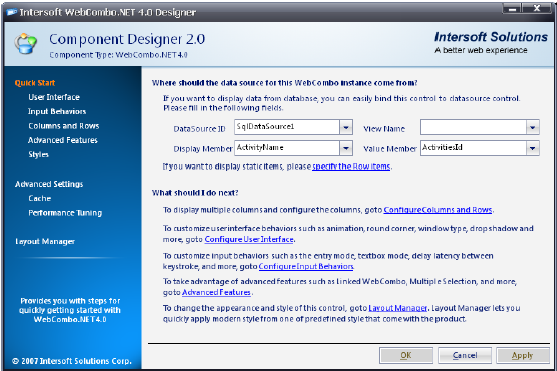Follow the 'Configure Input Behaviors' link

pyautogui.click(x=306, y=266)
